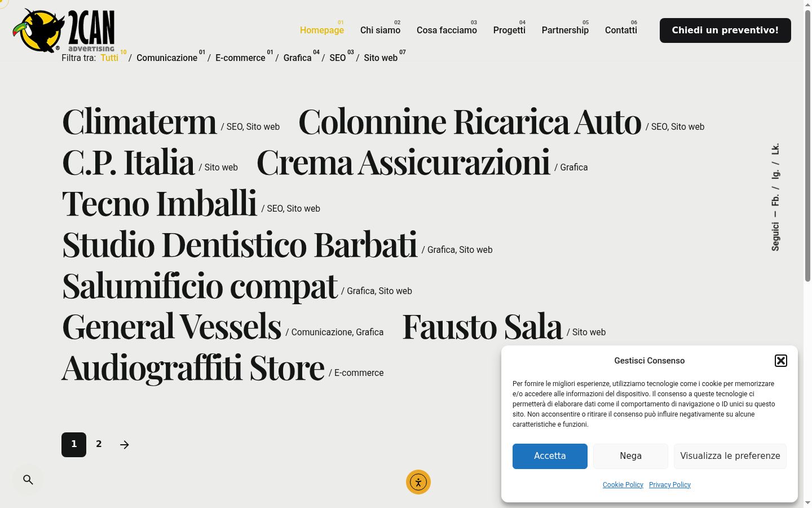Open the Colonnine Ricarica Auto project
Image resolution: width=812 pixels, height=508 pixels.
[470, 121]
